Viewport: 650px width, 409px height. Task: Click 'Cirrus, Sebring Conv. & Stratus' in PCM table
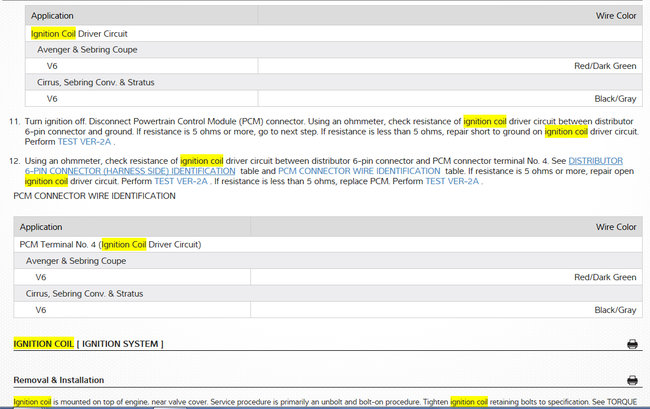84,294
